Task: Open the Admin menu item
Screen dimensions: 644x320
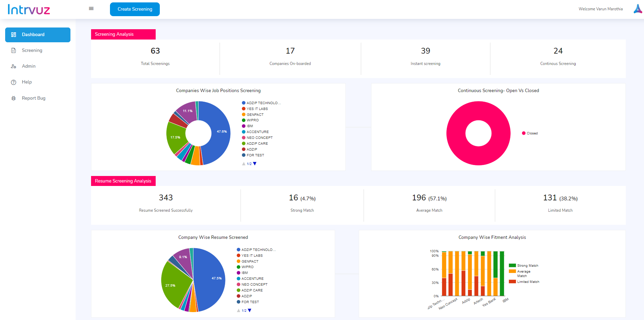Action: coord(29,66)
